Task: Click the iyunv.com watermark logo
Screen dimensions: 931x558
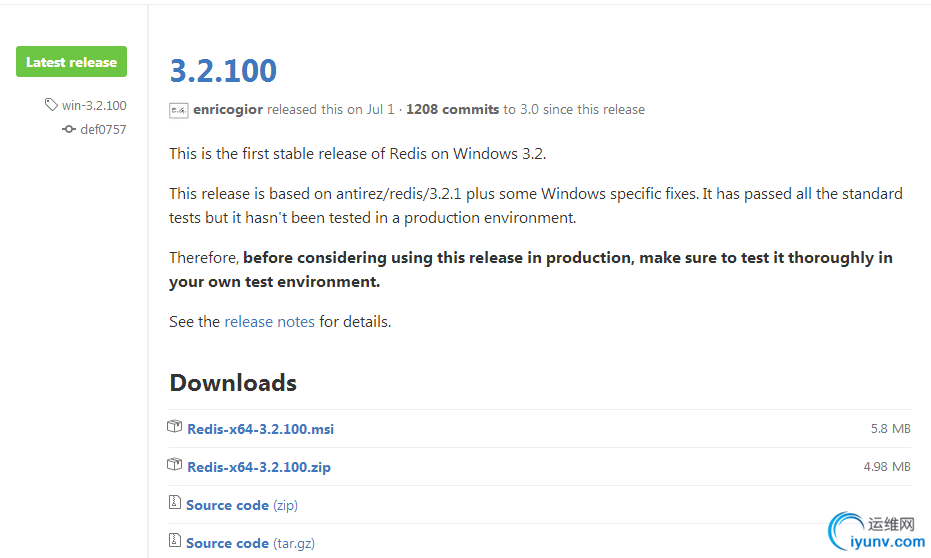Action: (x=876, y=531)
